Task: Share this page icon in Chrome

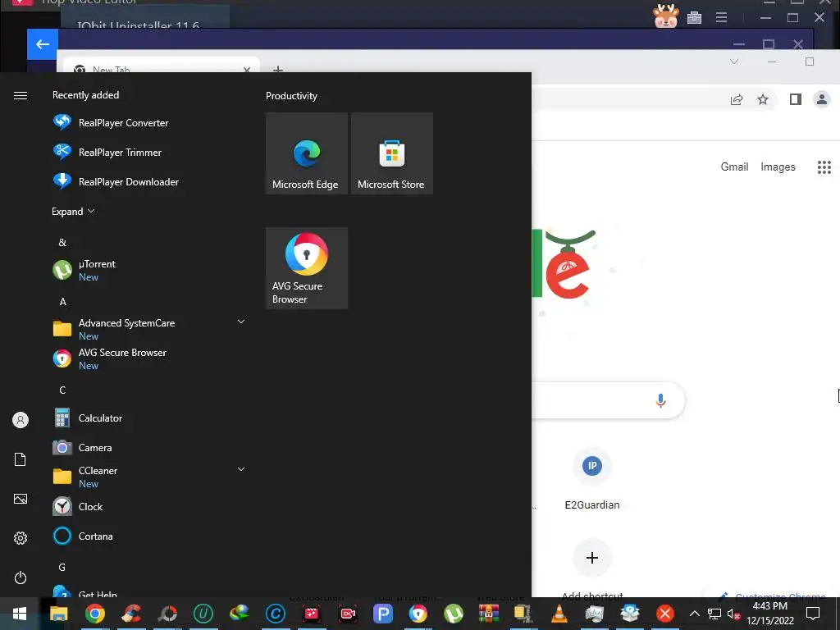Action: 737,99
